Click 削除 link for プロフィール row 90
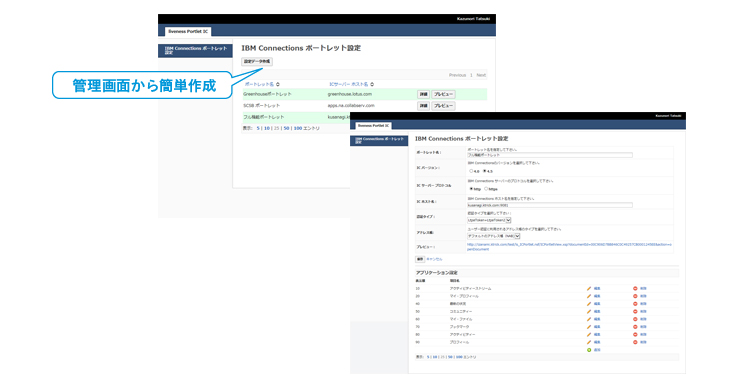751x391 pixels. (x=643, y=342)
